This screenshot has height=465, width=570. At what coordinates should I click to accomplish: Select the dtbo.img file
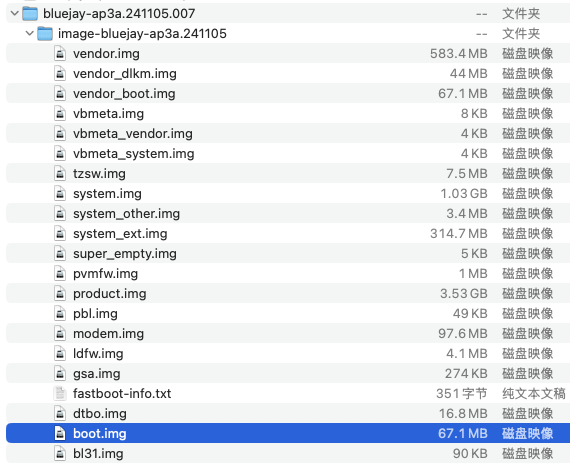[288, 413]
